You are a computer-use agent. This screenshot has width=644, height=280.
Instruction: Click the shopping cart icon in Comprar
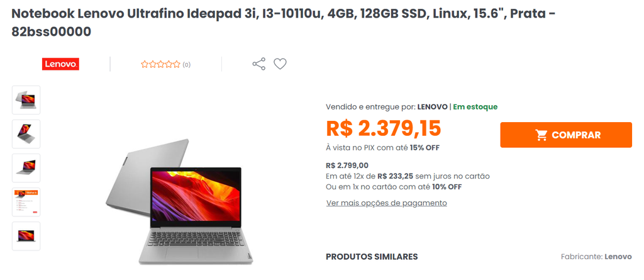tap(541, 135)
